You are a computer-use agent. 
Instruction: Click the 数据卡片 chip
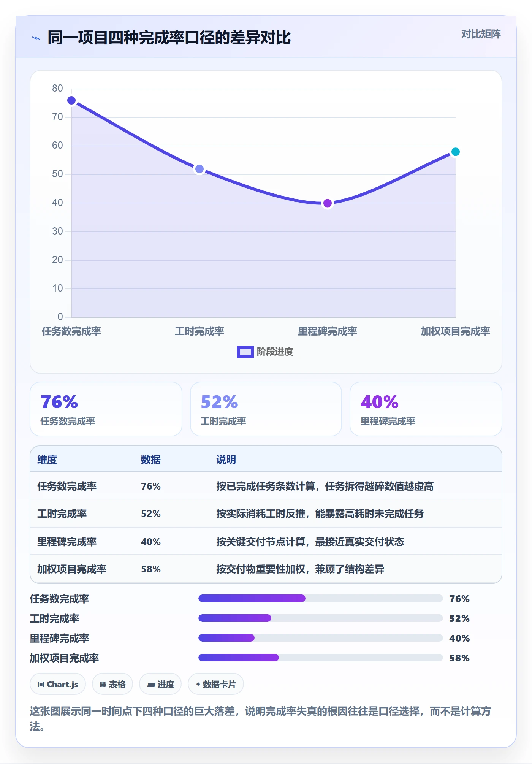point(216,684)
